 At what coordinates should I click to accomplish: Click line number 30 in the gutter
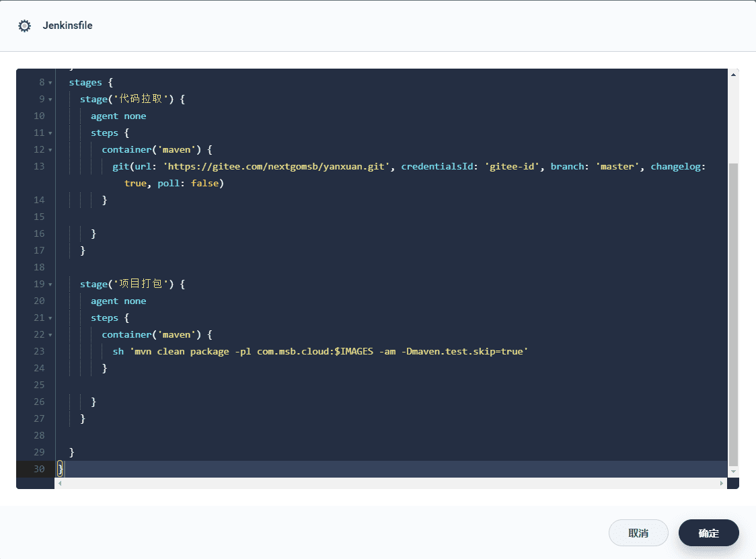[x=39, y=469]
